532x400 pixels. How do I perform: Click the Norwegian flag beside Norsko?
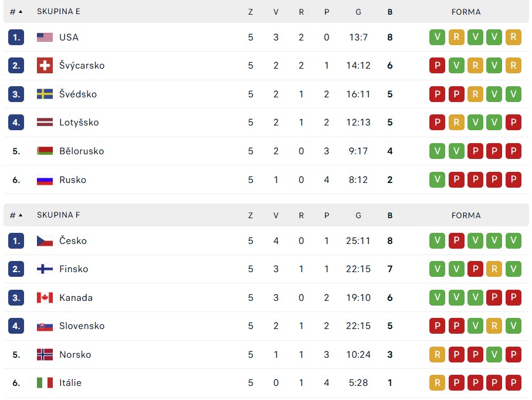click(x=45, y=354)
